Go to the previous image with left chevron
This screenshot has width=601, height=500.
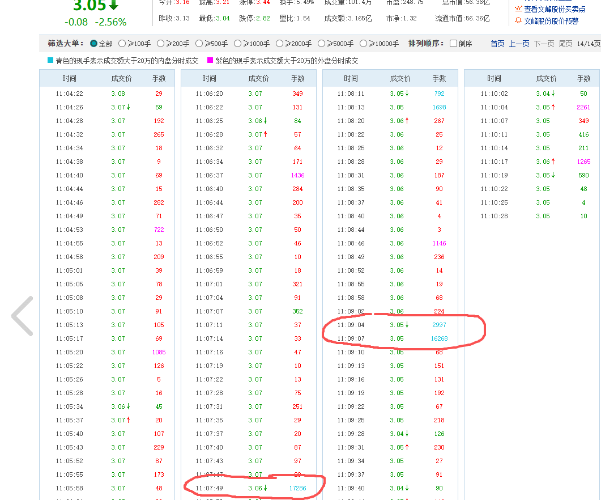(x=22, y=316)
